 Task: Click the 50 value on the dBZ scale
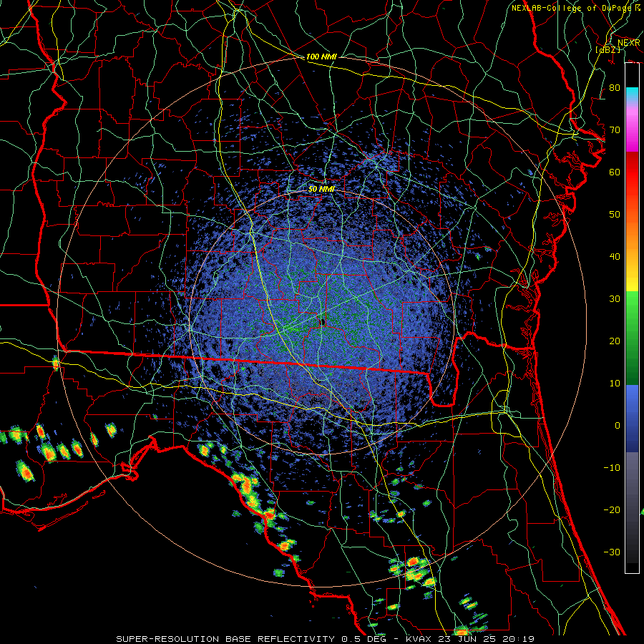pos(615,215)
